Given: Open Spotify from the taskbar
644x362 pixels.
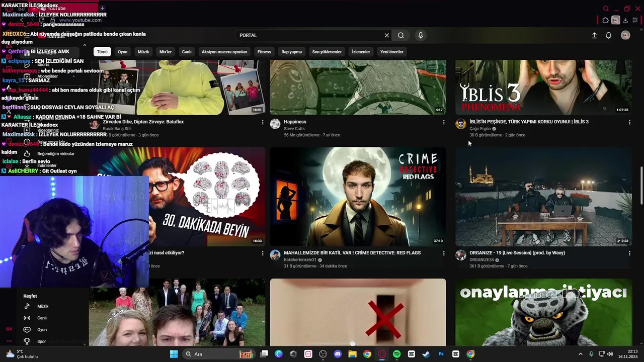Looking at the screenshot, I should click(396, 354).
